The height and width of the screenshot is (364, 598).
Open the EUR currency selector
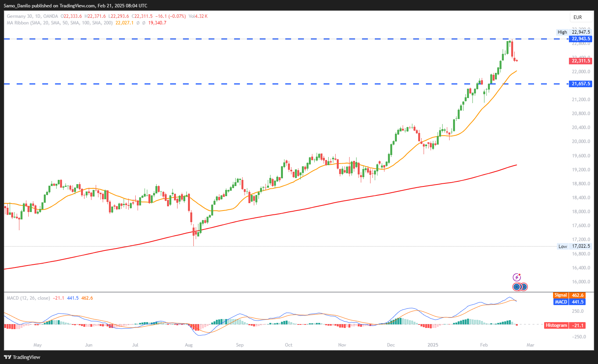[581, 17]
